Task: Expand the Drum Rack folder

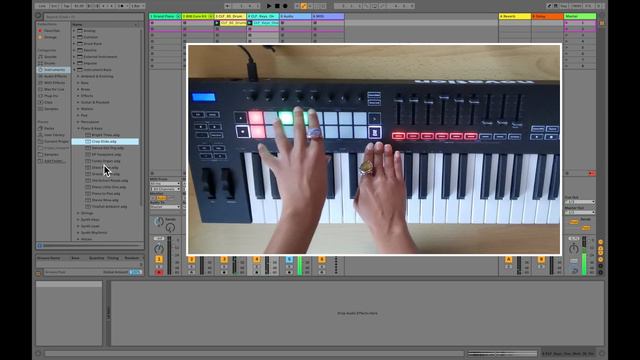Action: point(74,44)
